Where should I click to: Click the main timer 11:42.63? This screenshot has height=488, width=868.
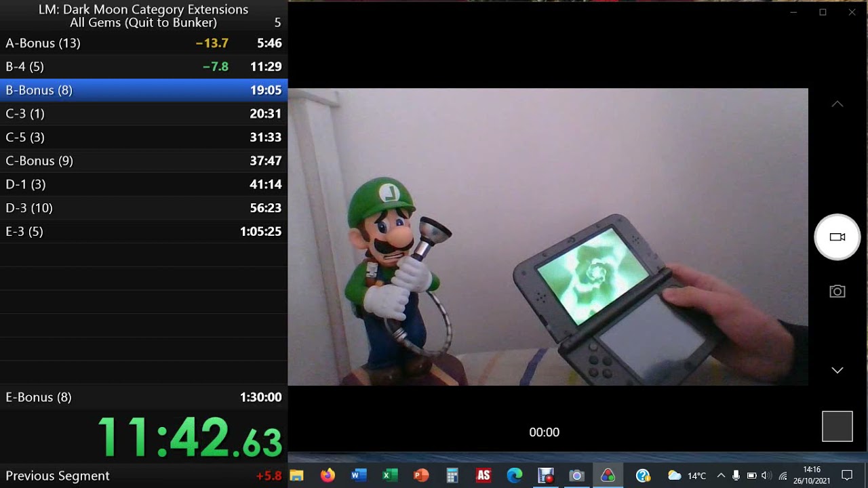point(190,437)
